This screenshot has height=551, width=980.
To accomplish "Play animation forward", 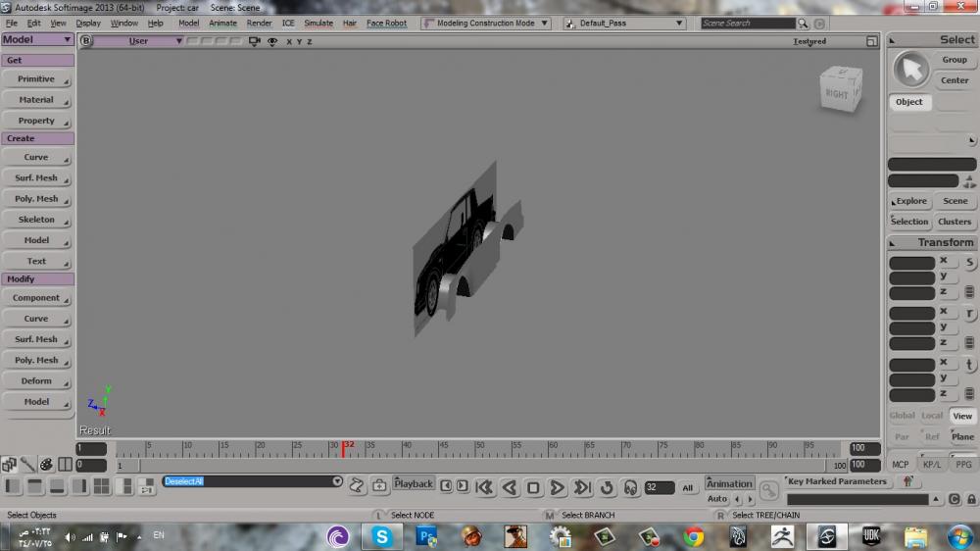I will [557, 486].
